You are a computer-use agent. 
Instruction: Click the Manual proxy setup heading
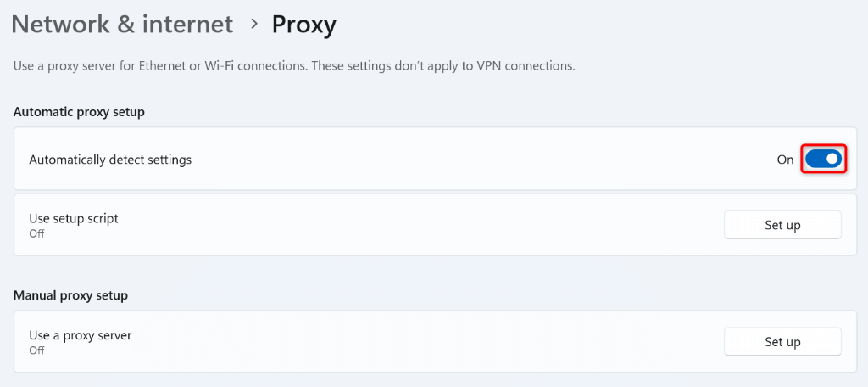click(x=70, y=295)
